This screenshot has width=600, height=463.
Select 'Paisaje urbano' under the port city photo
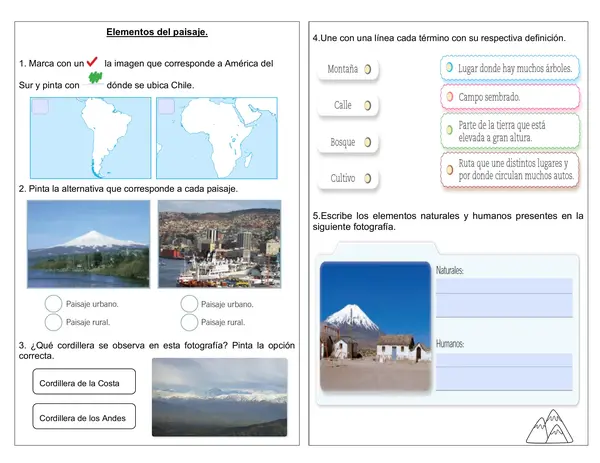(189, 303)
